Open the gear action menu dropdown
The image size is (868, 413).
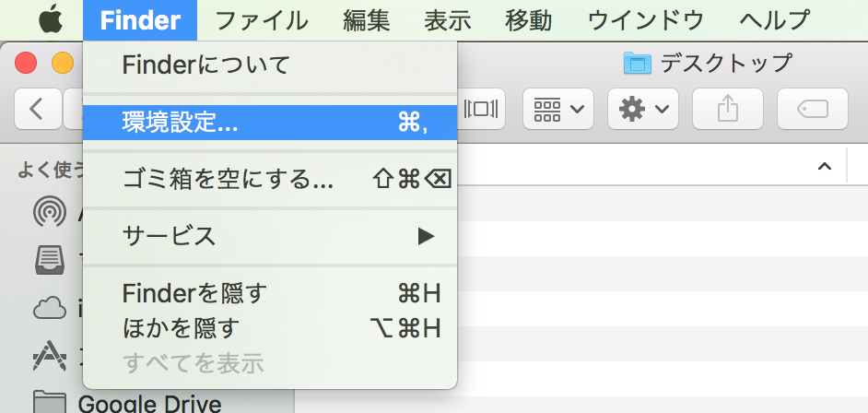(642, 109)
